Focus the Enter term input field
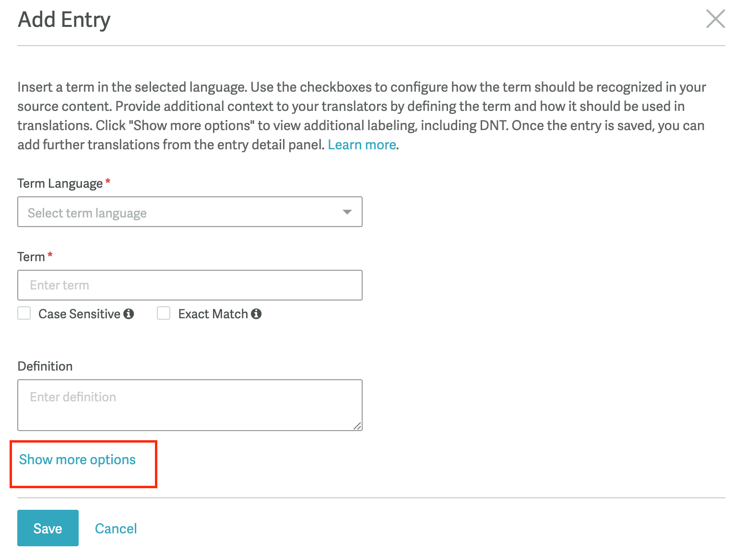The width and height of the screenshot is (756, 553). pyautogui.click(x=190, y=285)
